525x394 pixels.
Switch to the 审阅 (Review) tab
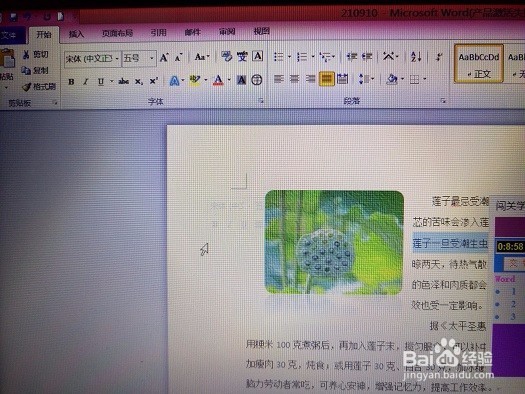[x=227, y=32]
